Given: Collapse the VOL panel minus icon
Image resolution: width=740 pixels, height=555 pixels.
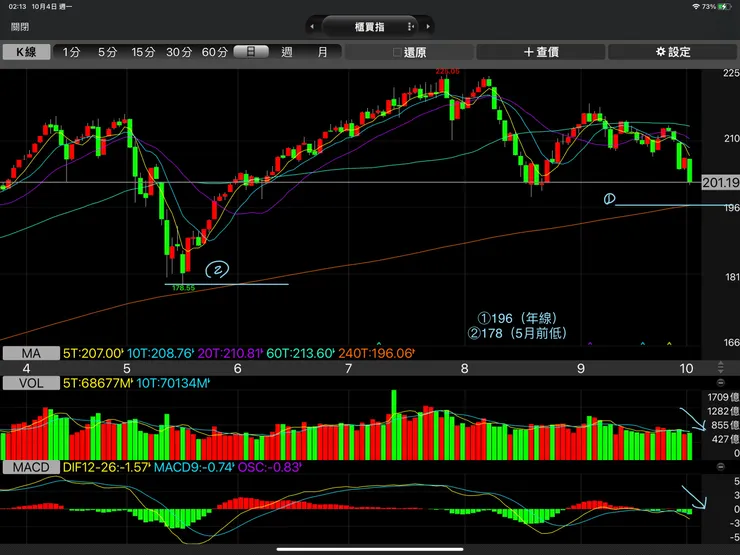Looking at the screenshot, I should pos(721,382).
